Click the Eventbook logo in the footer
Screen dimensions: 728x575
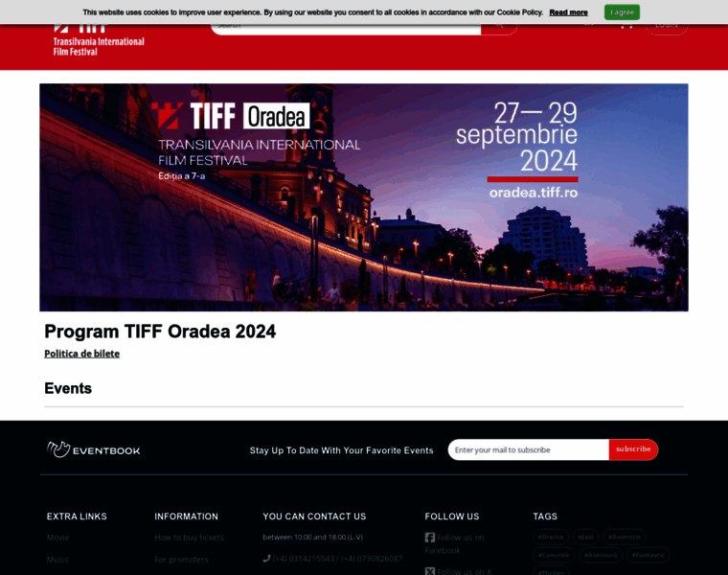click(93, 449)
